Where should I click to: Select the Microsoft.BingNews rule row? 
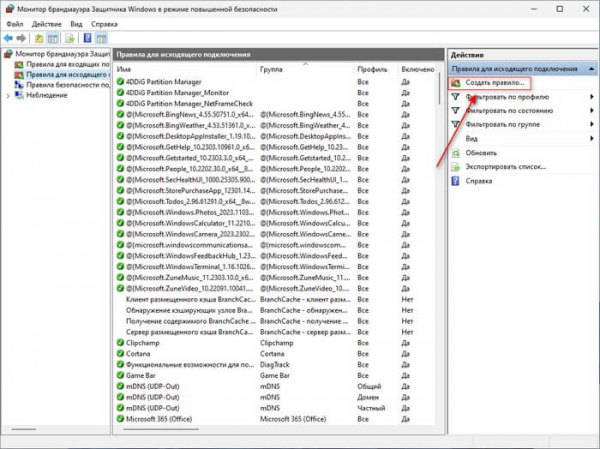pos(275,114)
